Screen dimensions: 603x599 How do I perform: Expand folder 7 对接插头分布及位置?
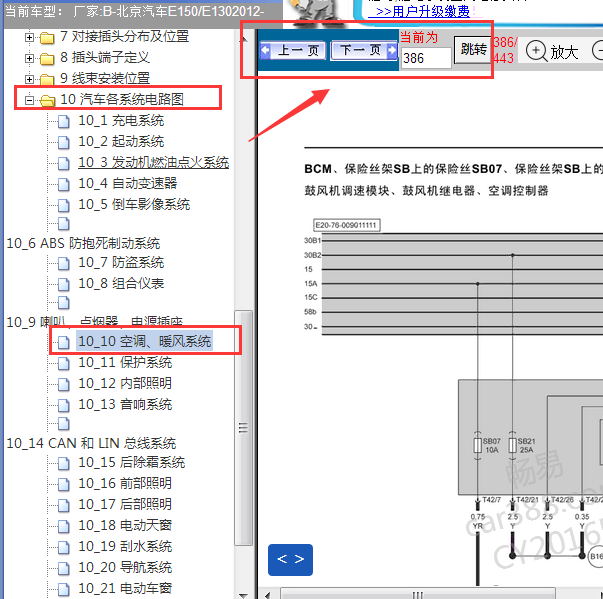coord(29,37)
